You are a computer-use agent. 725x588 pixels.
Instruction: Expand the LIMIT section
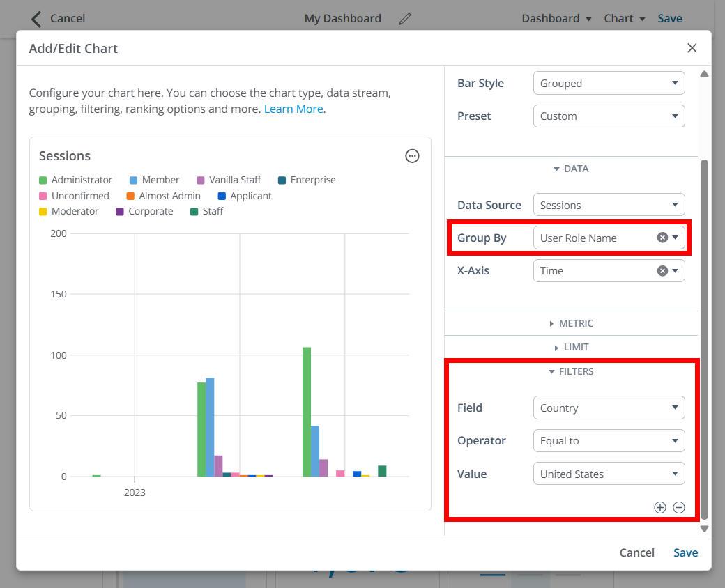pos(571,347)
